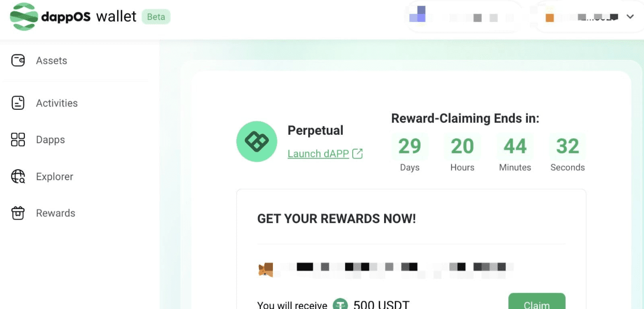Click the USDT Tether coin icon

point(341,305)
